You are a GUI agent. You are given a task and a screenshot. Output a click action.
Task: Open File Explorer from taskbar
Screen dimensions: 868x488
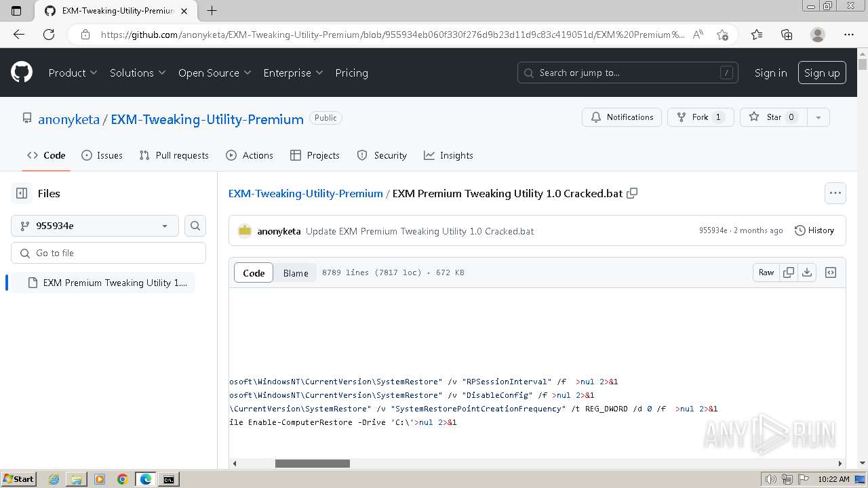[x=76, y=479]
